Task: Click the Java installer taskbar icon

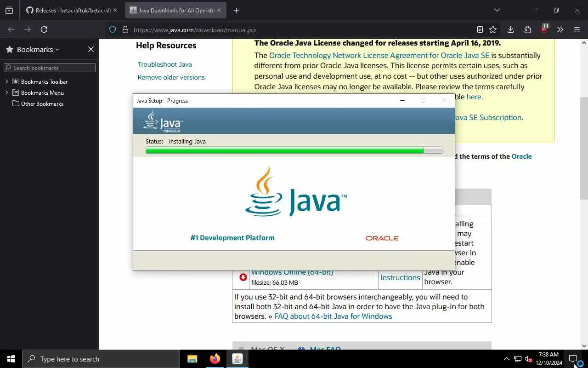Action: tap(237, 359)
